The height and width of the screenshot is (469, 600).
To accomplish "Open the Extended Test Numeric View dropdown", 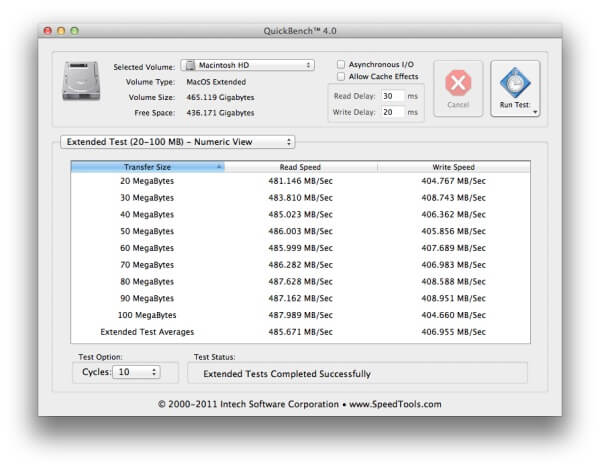I will (x=178, y=142).
